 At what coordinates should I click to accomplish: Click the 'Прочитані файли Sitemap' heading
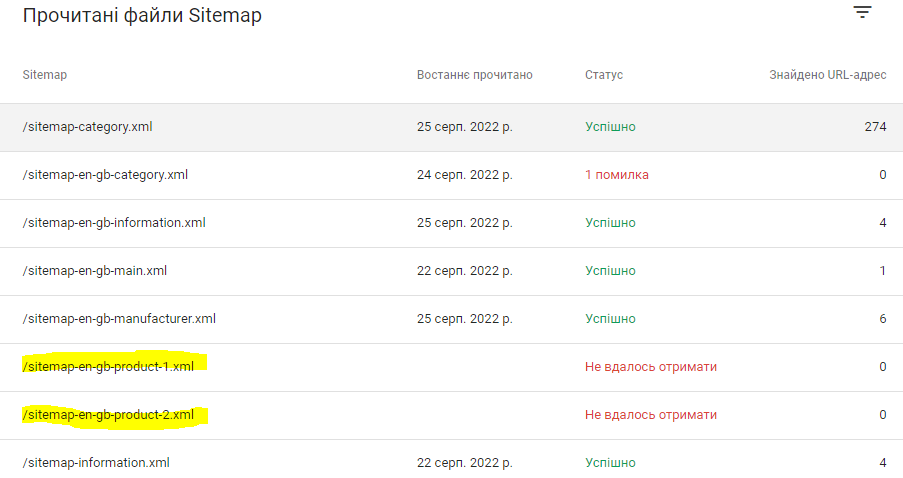coord(142,15)
